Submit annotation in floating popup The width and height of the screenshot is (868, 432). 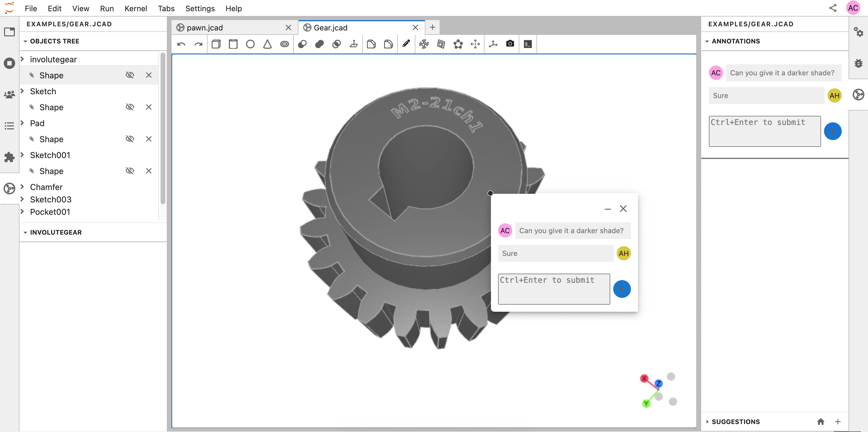(622, 289)
